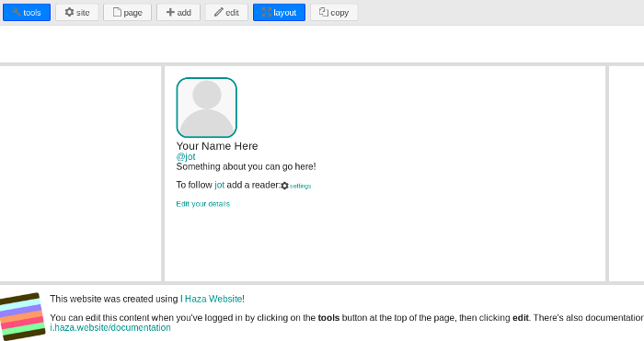Open the I Haza Website link
The width and height of the screenshot is (644, 341).
coord(211,299)
